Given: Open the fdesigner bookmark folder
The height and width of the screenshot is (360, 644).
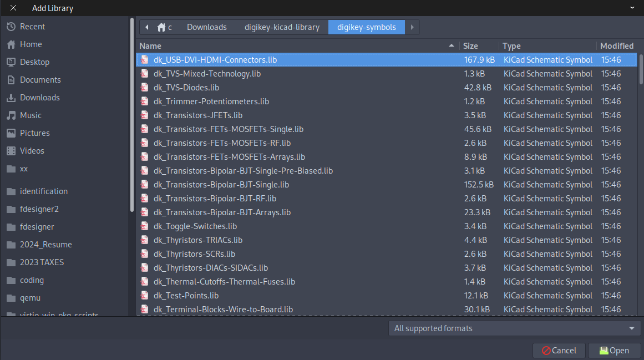Looking at the screenshot, I should [37, 226].
